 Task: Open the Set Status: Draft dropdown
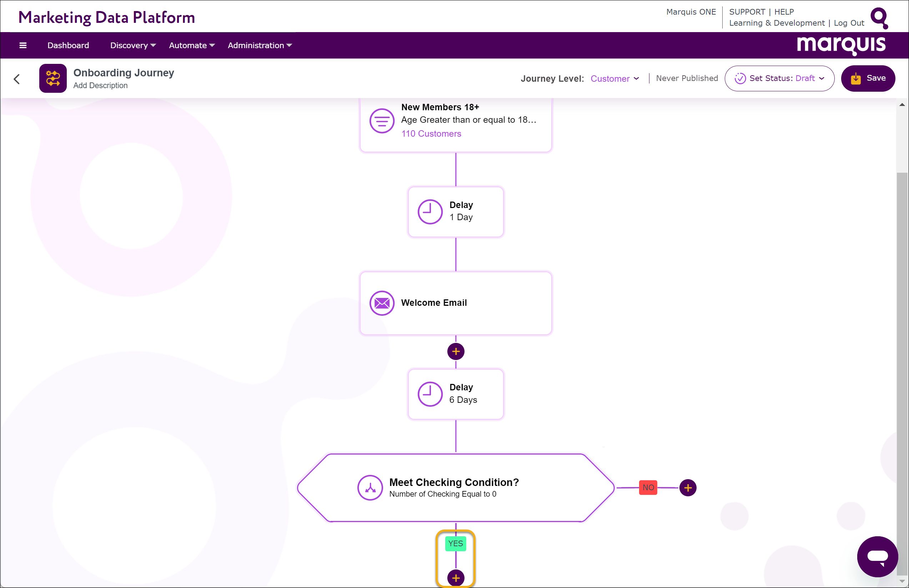tap(779, 78)
